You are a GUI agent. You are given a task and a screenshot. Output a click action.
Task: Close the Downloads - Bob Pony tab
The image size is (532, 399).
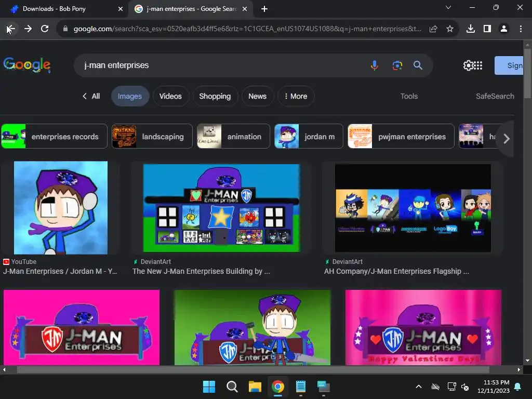click(121, 9)
